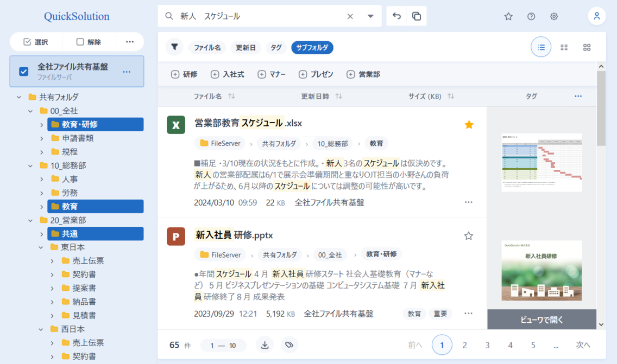Go to page 2 of search results
617x364 pixels.
[x=464, y=344]
